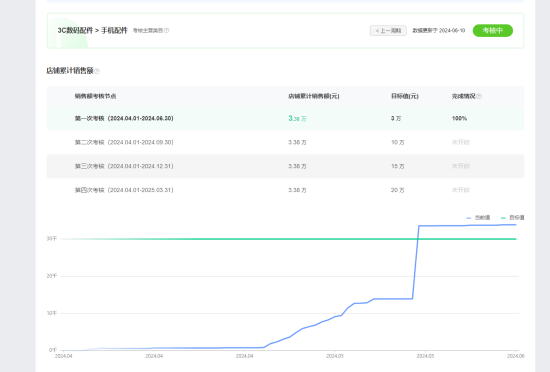Image resolution: width=550 pixels, height=372 pixels.
Task: Click 销售额考核节点 column header
Action: (95, 96)
